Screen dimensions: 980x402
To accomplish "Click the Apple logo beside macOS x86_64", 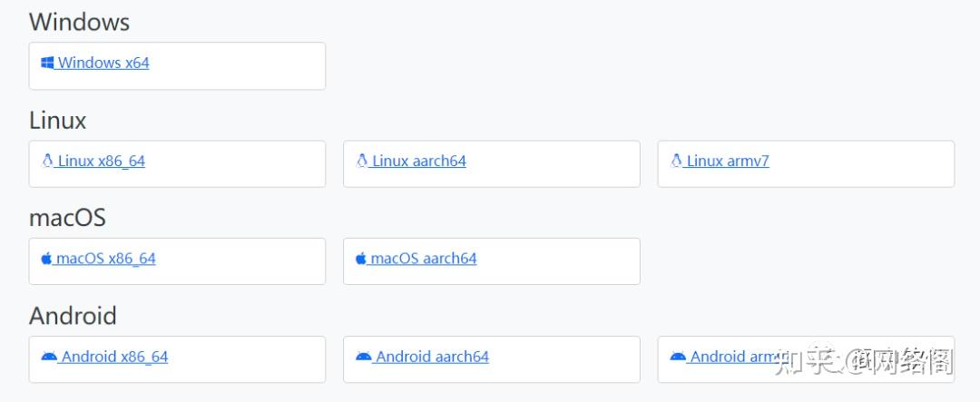I will [46, 259].
